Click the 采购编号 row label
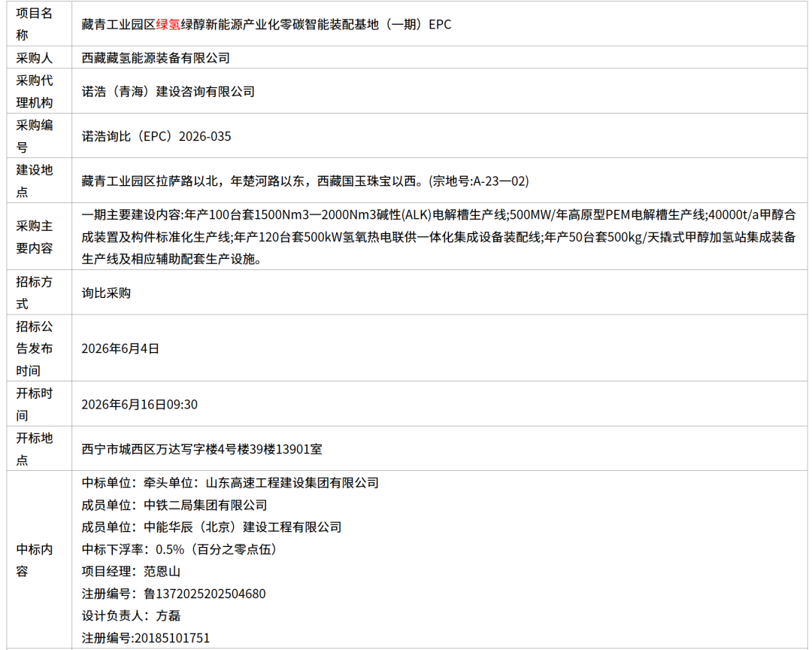Image resolution: width=812 pixels, height=650 pixels. (34, 136)
